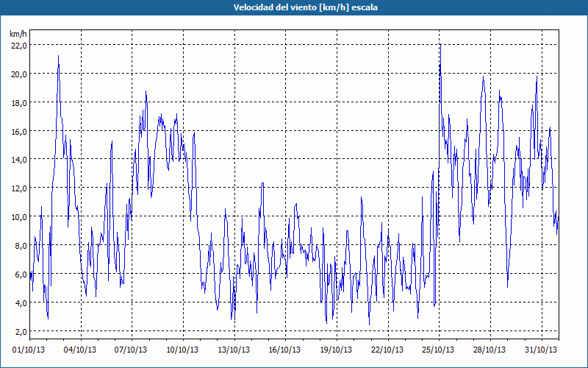Click the 'km/h' axis unit label
This screenshot has width=588, height=368.
tap(18, 34)
